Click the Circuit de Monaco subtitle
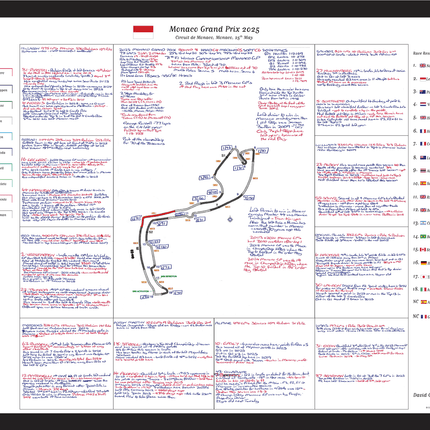Viewport: 430px width, 430px height. click(x=214, y=38)
